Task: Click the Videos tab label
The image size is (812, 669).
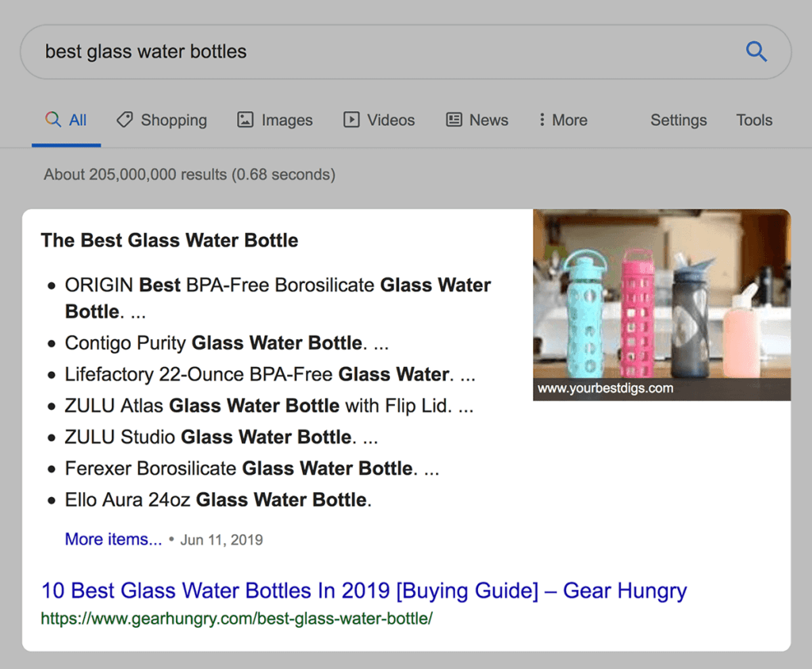Action: tap(390, 120)
